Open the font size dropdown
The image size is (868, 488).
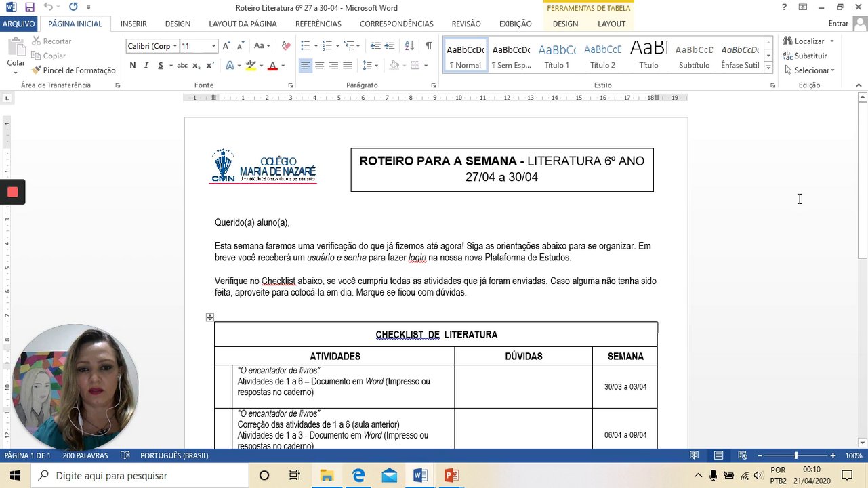pyautogui.click(x=213, y=46)
